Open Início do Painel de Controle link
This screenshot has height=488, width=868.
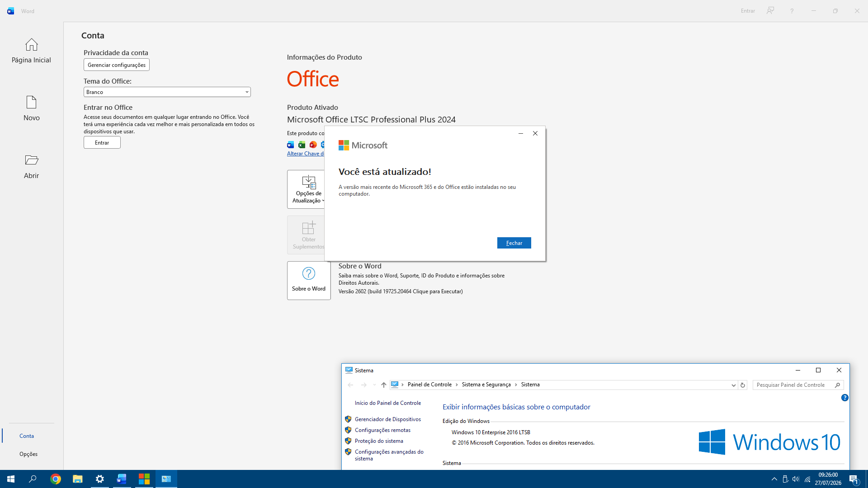388,403
